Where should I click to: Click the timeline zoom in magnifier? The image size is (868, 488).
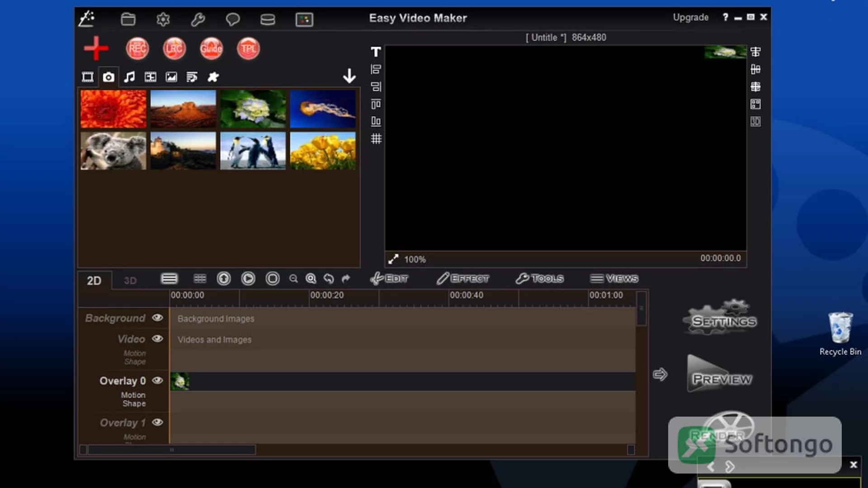tap(311, 278)
